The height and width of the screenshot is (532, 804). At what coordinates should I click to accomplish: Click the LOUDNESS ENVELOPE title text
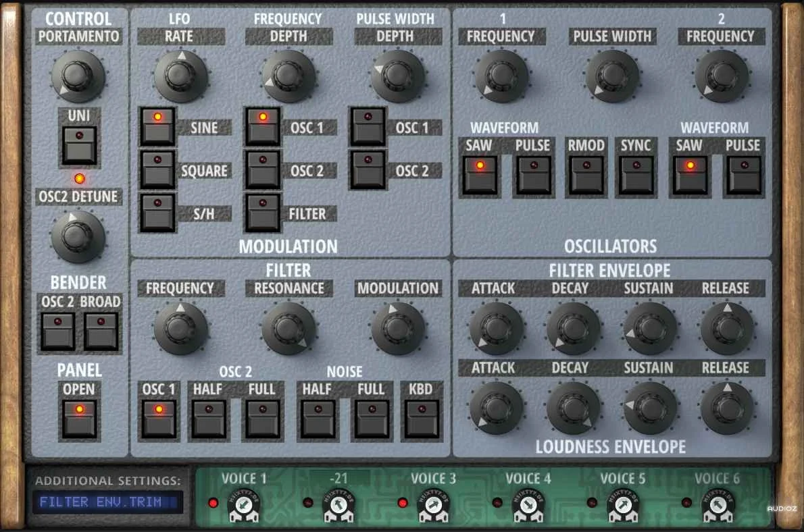611,447
